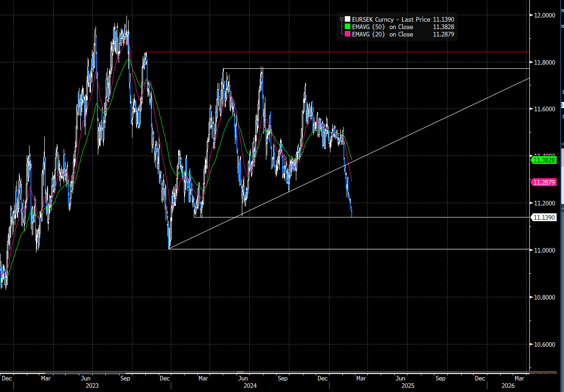Click the pink EMAVG (20) legend swatch

click(x=348, y=34)
